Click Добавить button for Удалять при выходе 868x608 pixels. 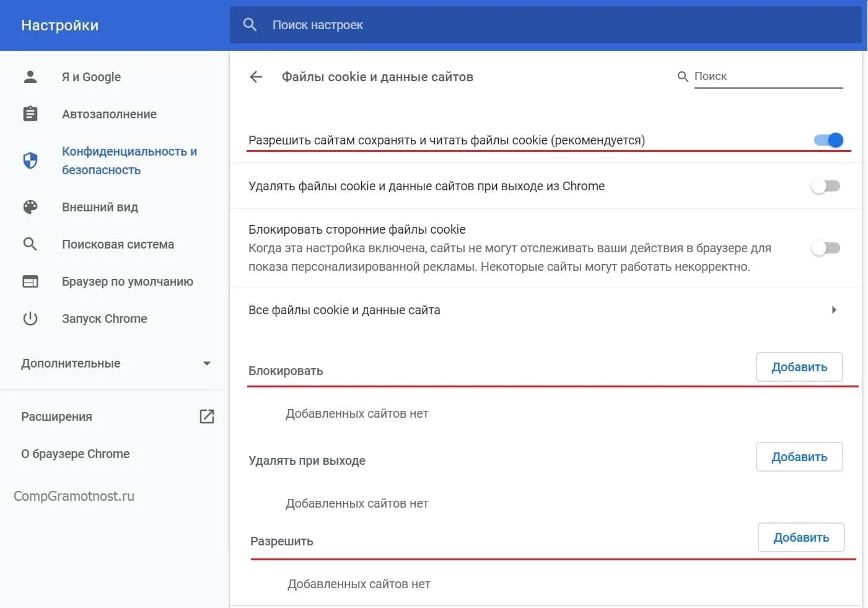pos(799,457)
